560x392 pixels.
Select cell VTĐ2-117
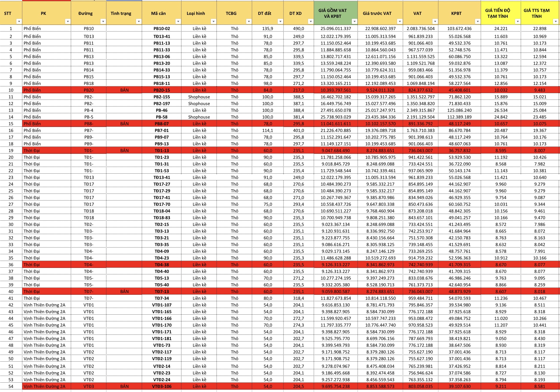(162, 352)
